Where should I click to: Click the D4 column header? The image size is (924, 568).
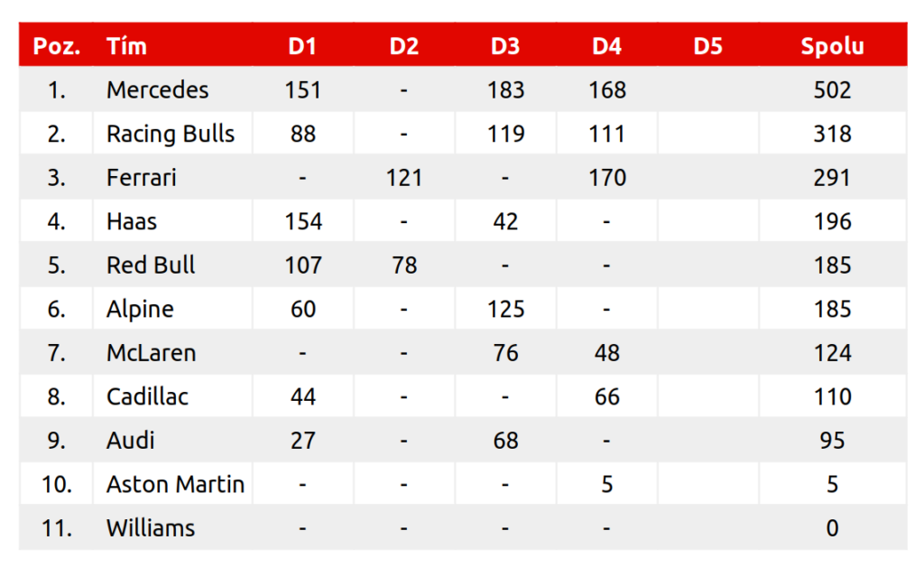[x=606, y=46]
